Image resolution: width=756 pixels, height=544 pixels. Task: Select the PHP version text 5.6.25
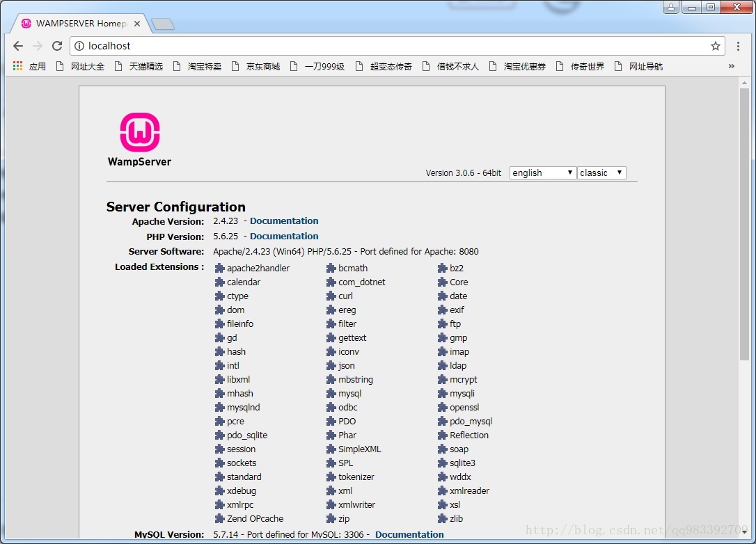pyautogui.click(x=226, y=236)
